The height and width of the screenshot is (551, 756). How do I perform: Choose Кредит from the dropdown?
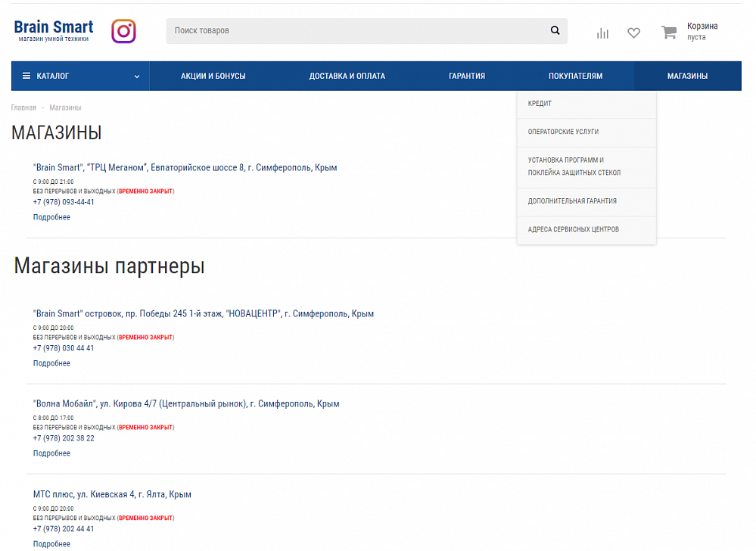point(586,104)
